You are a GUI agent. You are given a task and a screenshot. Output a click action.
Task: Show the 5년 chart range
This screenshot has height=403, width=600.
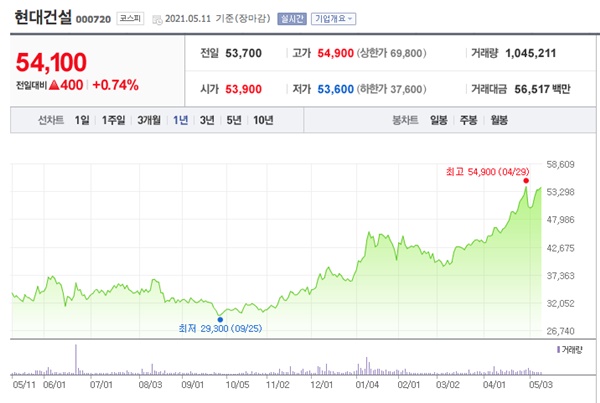(x=234, y=120)
